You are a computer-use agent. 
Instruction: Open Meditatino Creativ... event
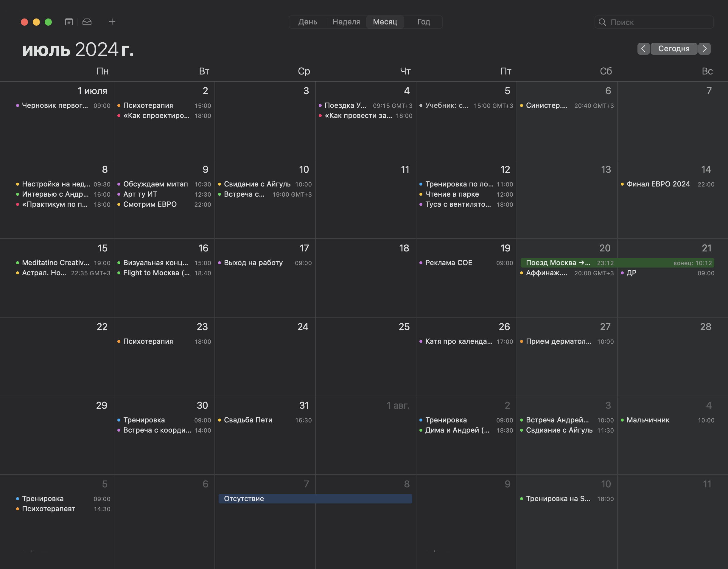point(63,263)
